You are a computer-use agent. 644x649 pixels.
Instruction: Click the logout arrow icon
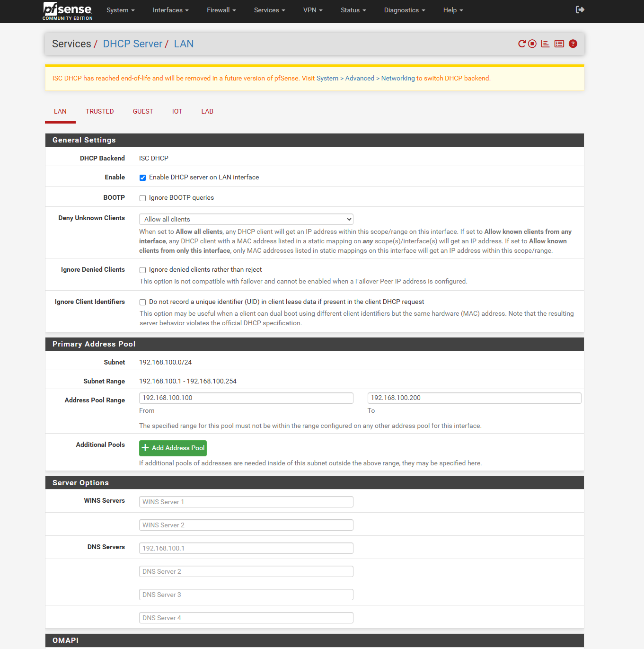point(580,9)
